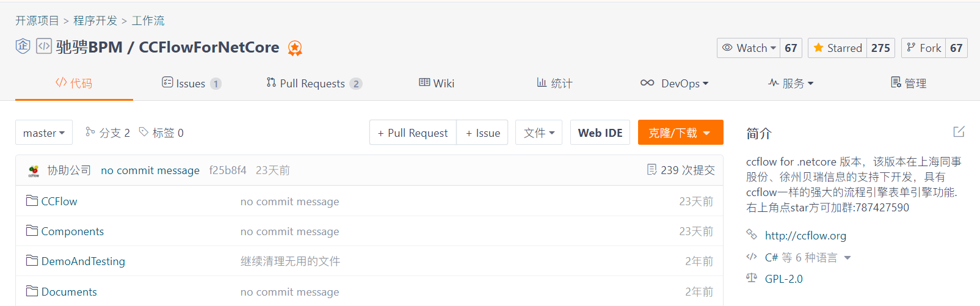Expand the 文件 dropdown
Screen dimensions: 980x306
point(539,133)
